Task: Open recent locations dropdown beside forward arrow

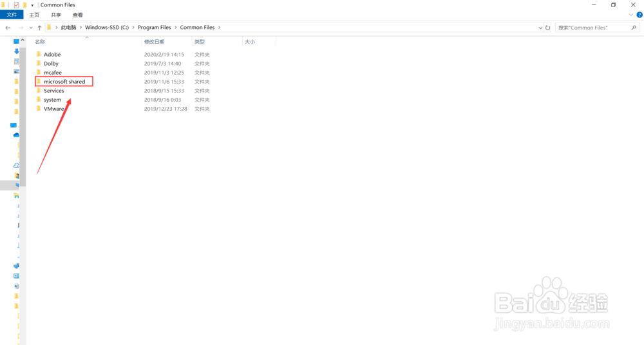Action: coord(31,28)
